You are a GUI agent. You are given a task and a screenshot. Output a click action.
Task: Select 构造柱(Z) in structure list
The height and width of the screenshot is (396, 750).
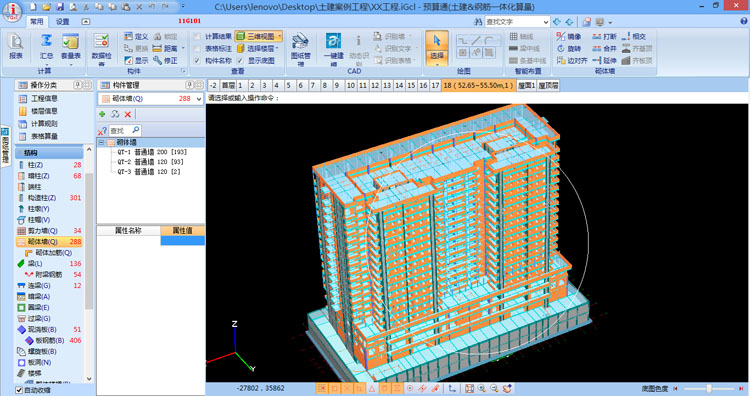[x=49, y=198]
